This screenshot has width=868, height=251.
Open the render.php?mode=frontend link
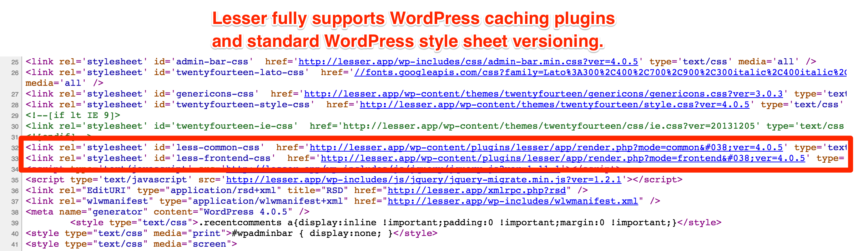click(563, 158)
